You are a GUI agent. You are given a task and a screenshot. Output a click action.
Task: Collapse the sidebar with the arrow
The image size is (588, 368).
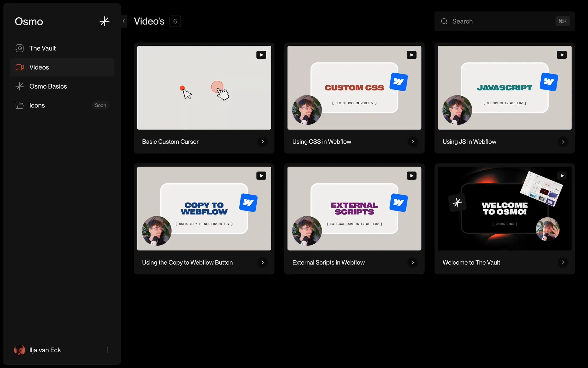[x=124, y=21]
